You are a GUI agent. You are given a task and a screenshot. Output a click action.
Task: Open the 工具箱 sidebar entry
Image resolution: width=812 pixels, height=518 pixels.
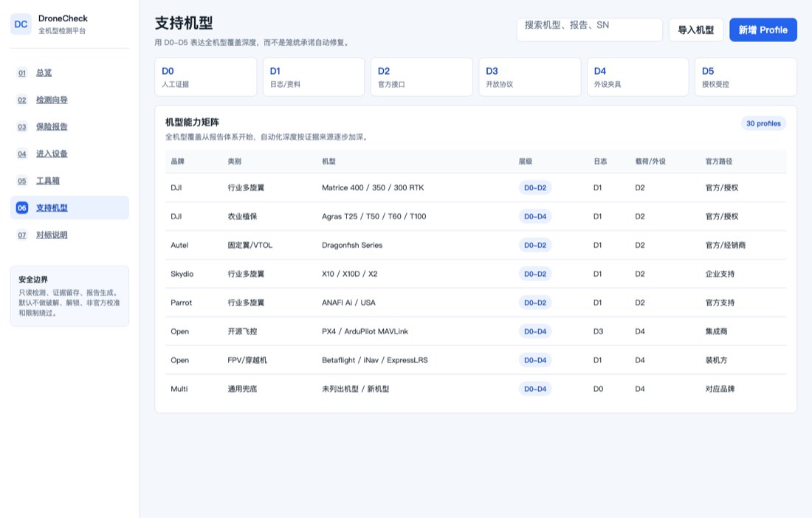(x=69, y=181)
